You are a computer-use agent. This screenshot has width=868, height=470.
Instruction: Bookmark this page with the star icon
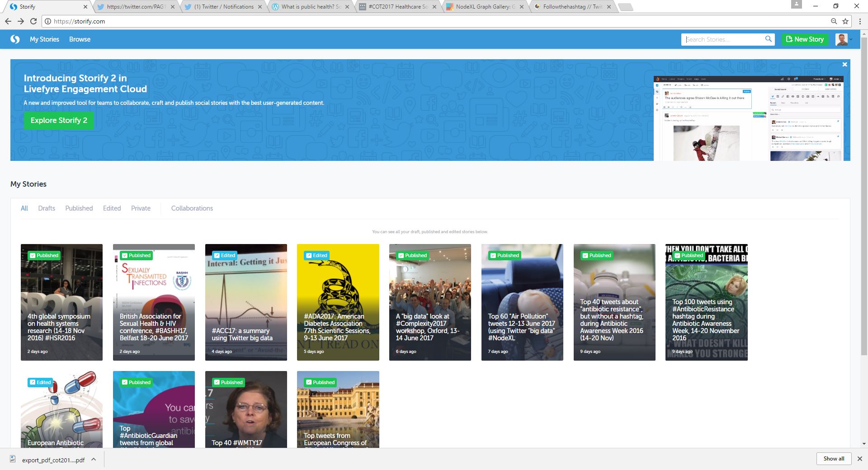pos(845,21)
